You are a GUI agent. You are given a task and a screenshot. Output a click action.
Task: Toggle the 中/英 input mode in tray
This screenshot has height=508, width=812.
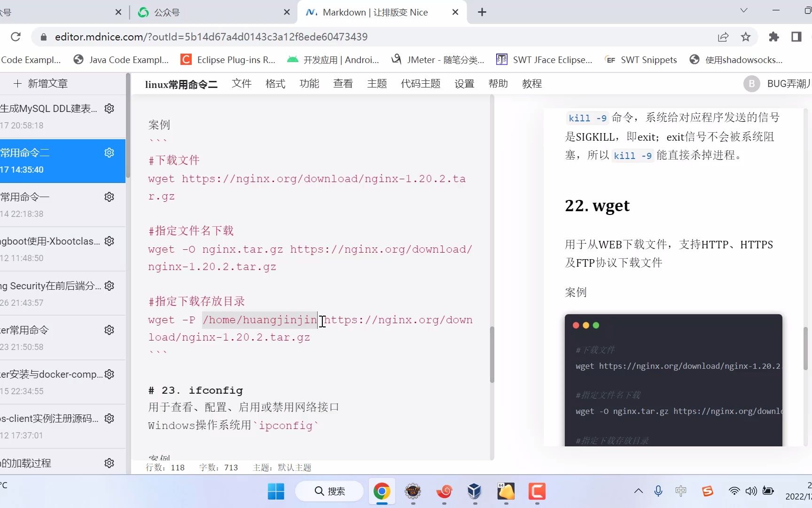tap(681, 491)
